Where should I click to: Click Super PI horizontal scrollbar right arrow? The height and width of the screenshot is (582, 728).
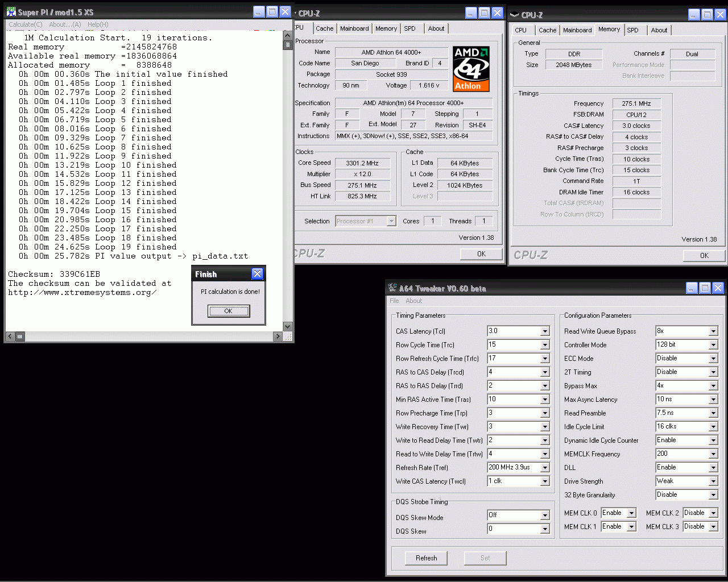click(x=278, y=336)
